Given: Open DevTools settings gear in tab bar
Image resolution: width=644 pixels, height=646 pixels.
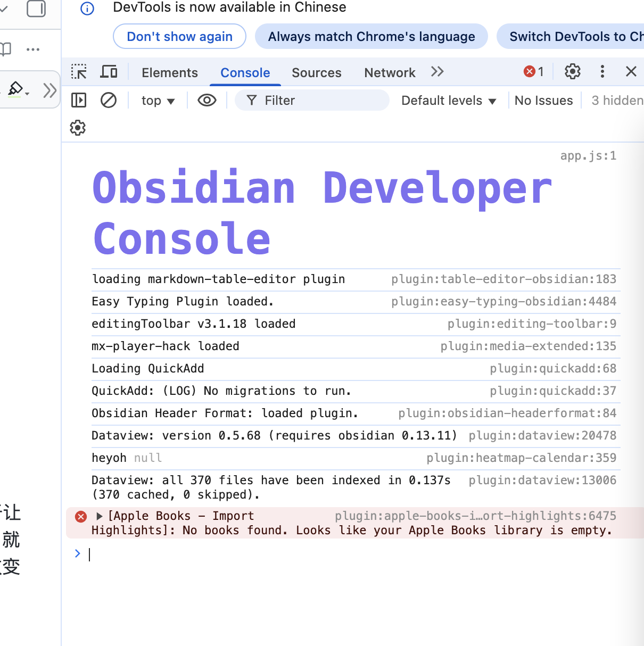Looking at the screenshot, I should [x=572, y=72].
